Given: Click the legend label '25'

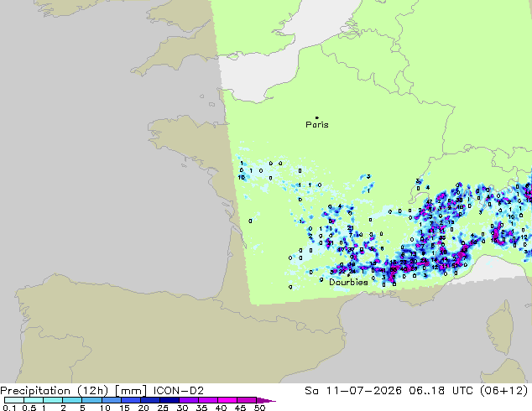Looking at the screenshot, I should [x=163, y=408].
